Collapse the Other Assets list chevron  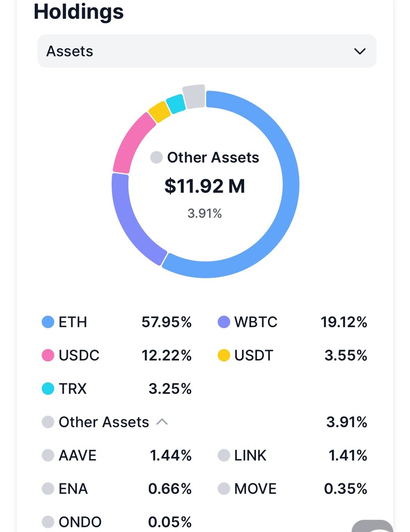click(x=162, y=422)
